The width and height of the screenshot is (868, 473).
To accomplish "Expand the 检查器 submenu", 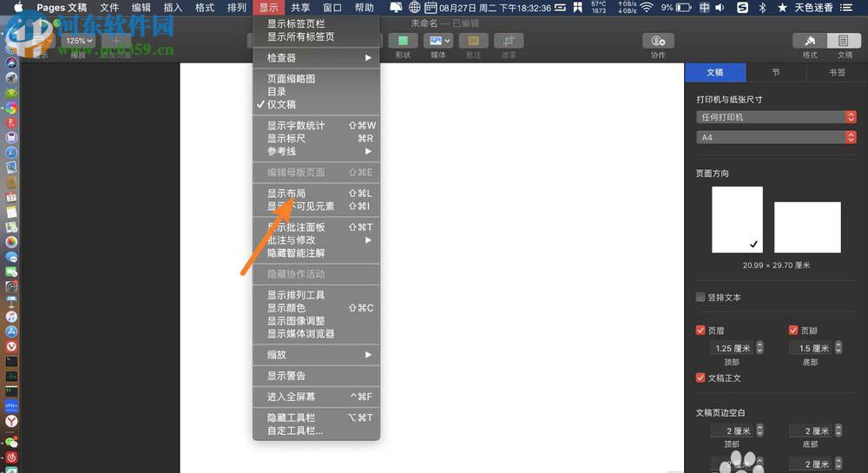I will tap(316, 57).
